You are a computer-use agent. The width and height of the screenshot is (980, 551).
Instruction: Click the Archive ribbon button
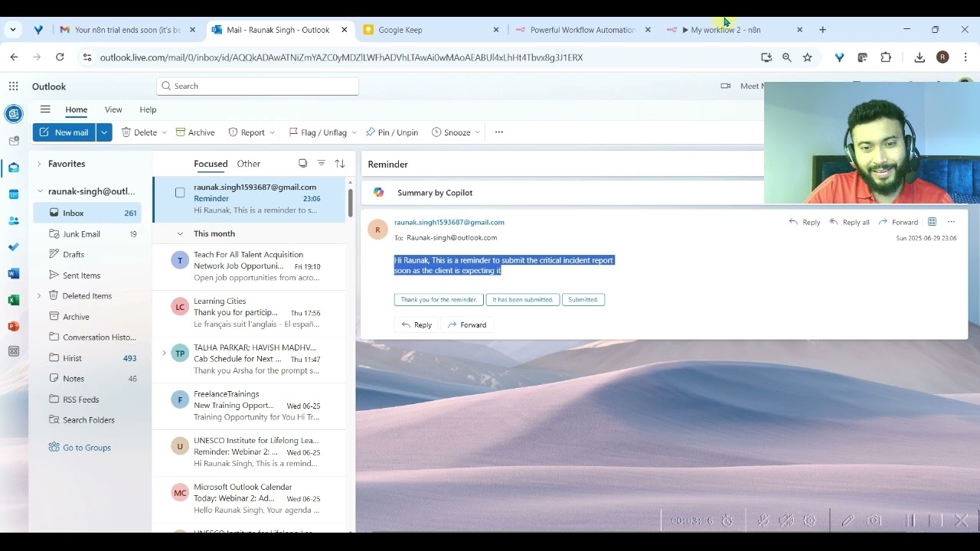pyautogui.click(x=195, y=132)
